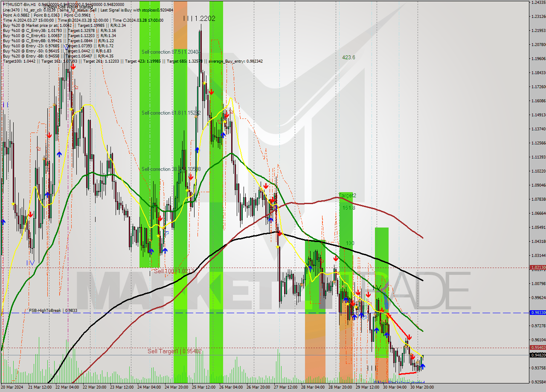Click the 1.00798 price axis label
Viewport: 546px width, 392px height.
pos(538,283)
